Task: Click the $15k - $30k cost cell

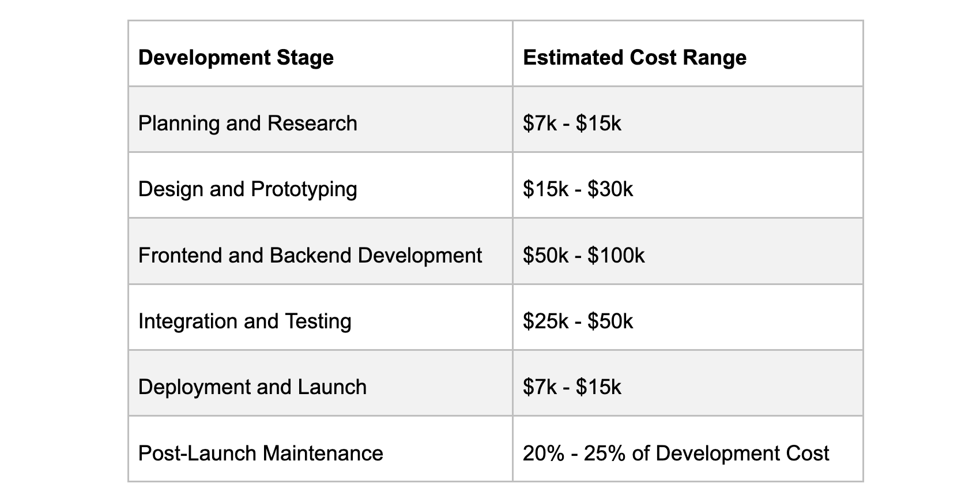Action: point(578,189)
